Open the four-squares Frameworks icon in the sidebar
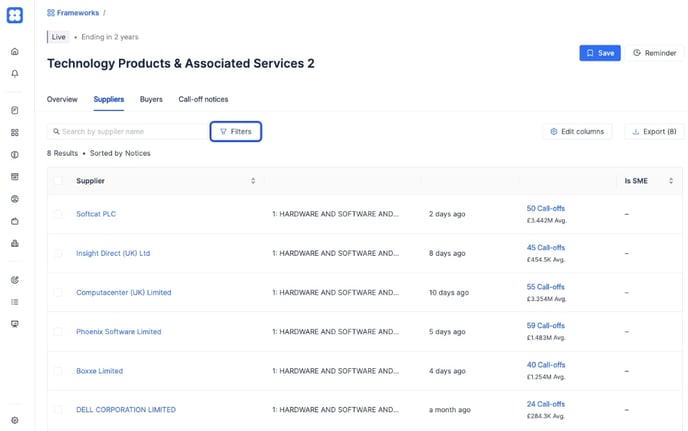The width and height of the screenshot is (688, 431). tap(14, 132)
